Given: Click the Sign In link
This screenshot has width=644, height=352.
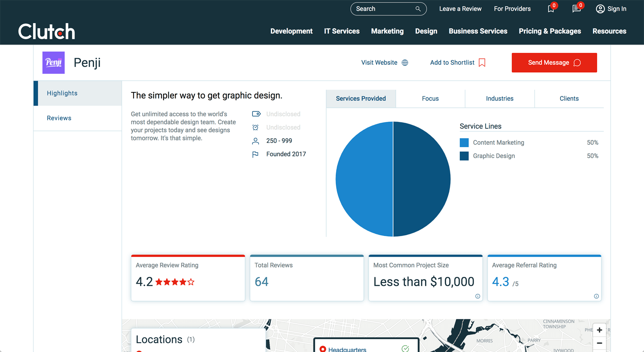Looking at the screenshot, I should 617,9.
